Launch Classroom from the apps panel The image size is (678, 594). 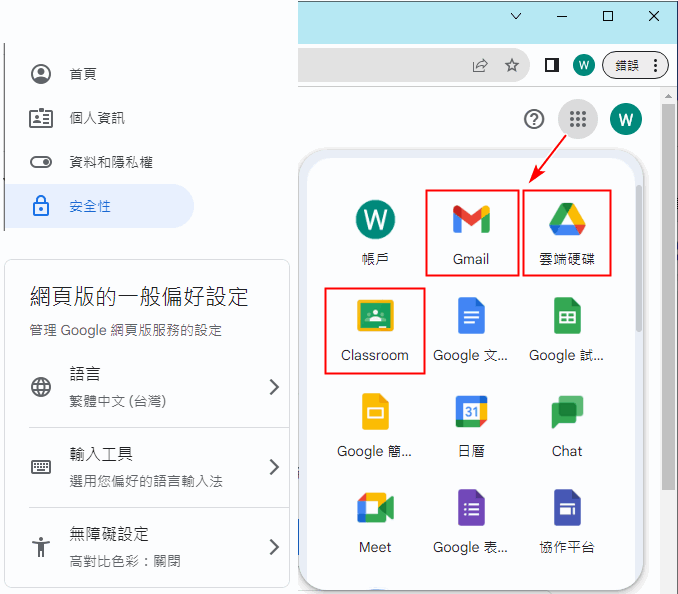pyautogui.click(x=375, y=329)
